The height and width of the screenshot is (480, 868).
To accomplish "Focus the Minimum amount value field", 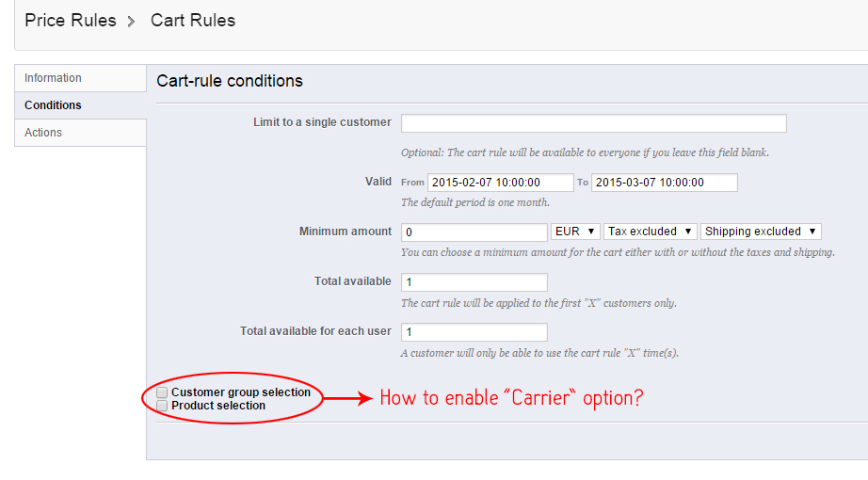I will 474,232.
